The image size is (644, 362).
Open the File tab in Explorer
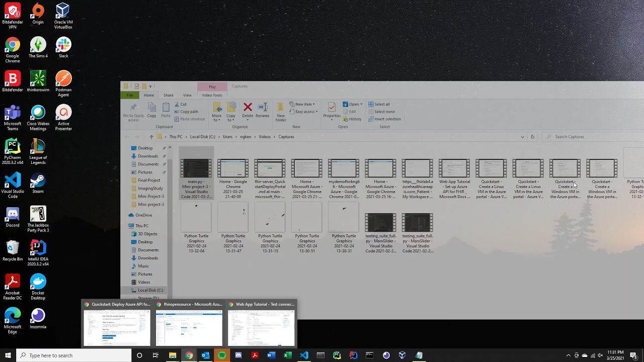[x=130, y=95]
